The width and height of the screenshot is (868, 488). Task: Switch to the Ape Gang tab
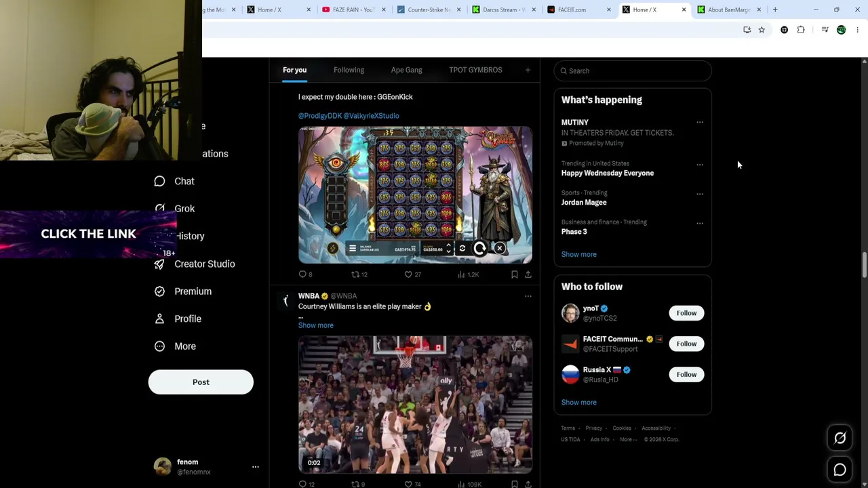click(406, 70)
